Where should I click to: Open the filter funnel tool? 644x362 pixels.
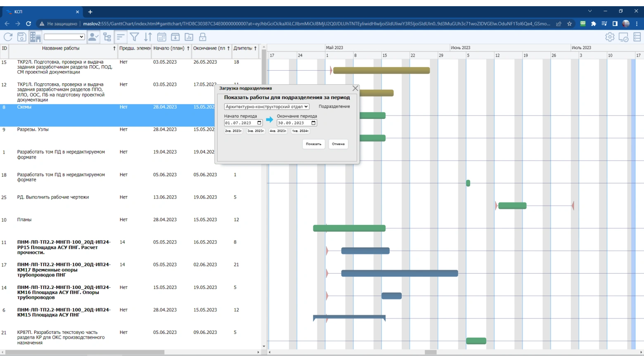point(134,37)
